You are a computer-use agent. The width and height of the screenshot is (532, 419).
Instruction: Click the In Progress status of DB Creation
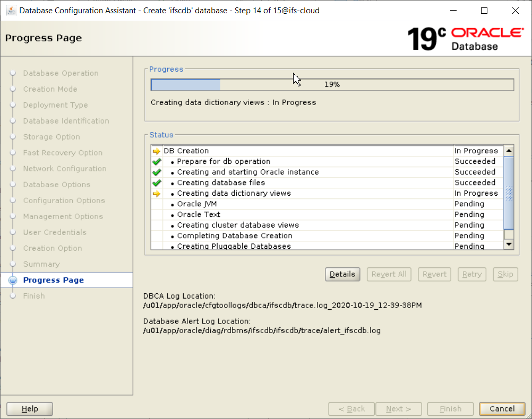476,151
